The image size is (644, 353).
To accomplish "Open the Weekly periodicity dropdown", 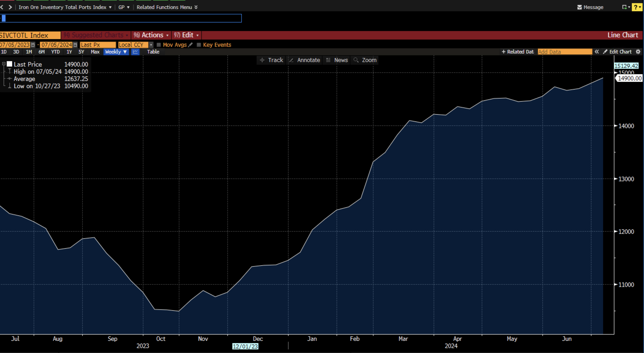I will 116,52.
